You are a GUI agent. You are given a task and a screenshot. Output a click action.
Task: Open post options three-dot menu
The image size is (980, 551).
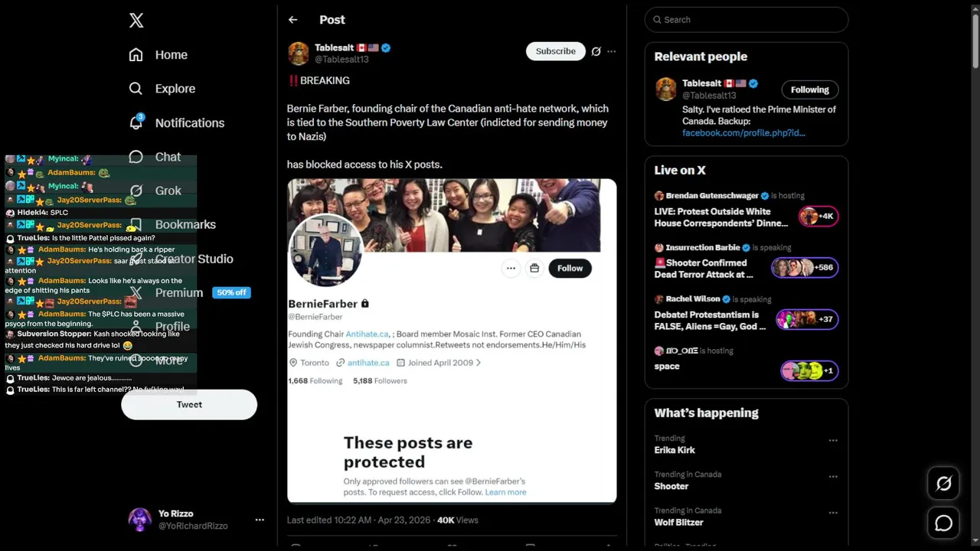click(x=611, y=51)
